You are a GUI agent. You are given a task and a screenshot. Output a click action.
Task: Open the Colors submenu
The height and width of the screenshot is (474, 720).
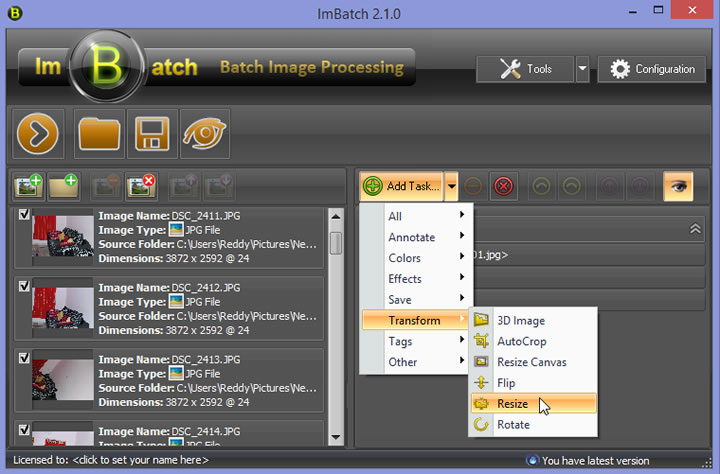pyautogui.click(x=415, y=258)
